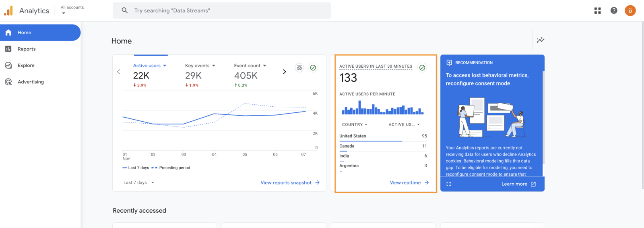Click the arrow beside View reports snapshot

[x=317, y=182]
